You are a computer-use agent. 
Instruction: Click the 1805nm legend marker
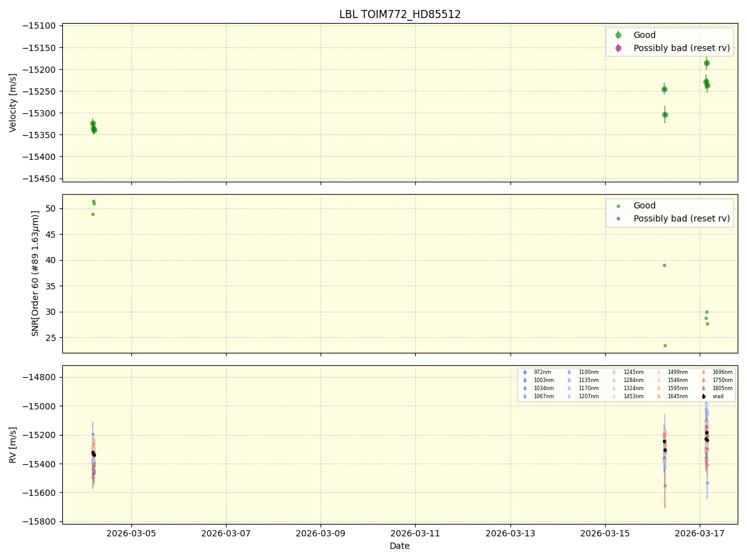click(702, 388)
